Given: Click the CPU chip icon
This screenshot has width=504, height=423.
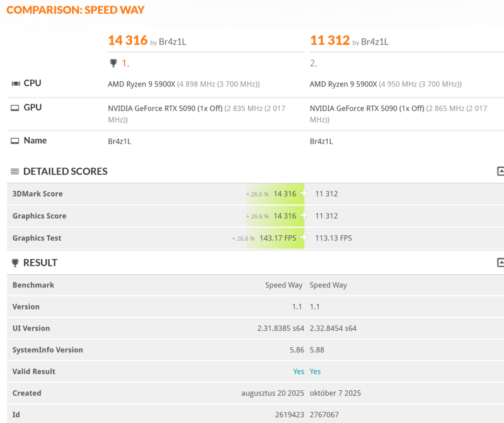Looking at the screenshot, I should click(x=16, y=83).
